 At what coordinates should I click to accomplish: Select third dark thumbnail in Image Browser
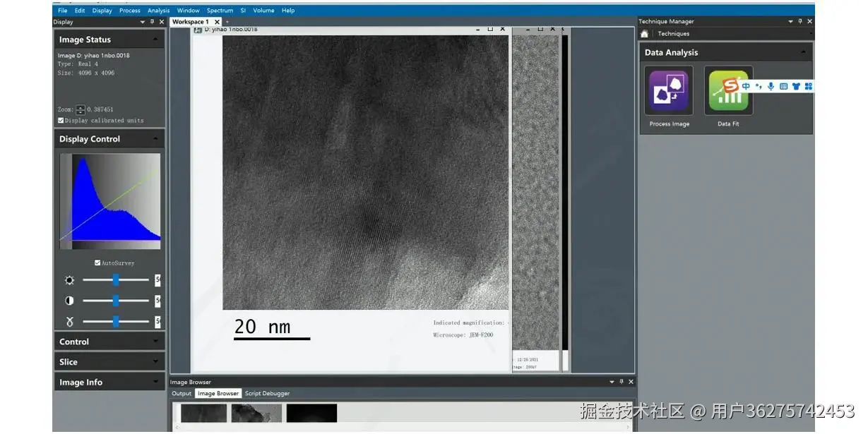click(311, 413)
